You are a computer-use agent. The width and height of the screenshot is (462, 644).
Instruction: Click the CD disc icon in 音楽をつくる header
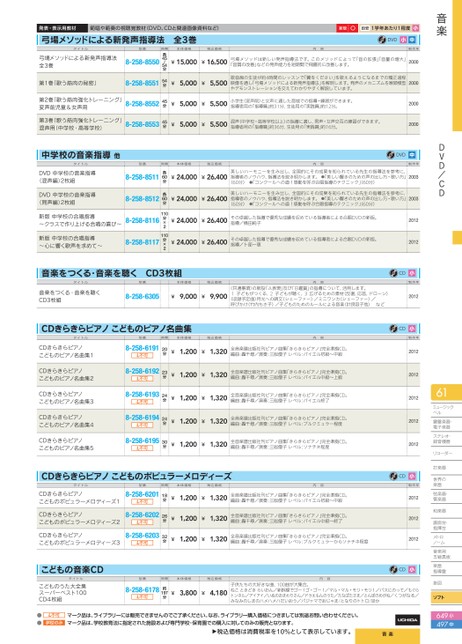click(393, 273)
